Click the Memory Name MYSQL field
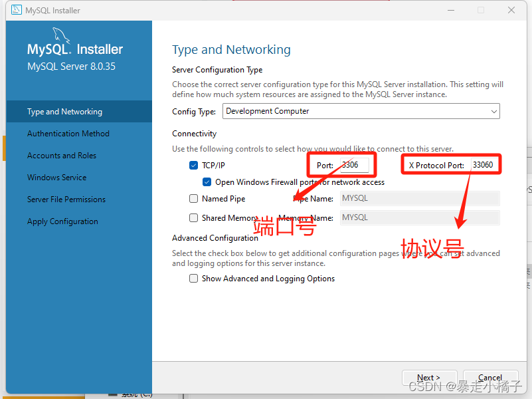The height and width of the screenshot is (399, 532). [420, 217]
